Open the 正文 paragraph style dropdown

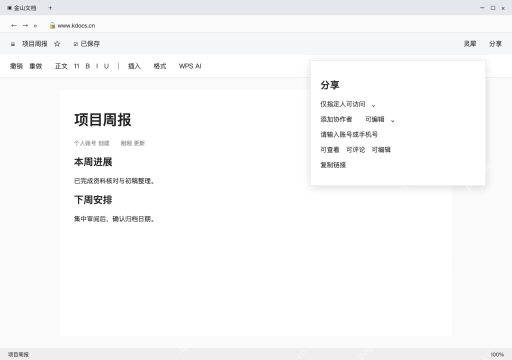click(x=61, y=66)
